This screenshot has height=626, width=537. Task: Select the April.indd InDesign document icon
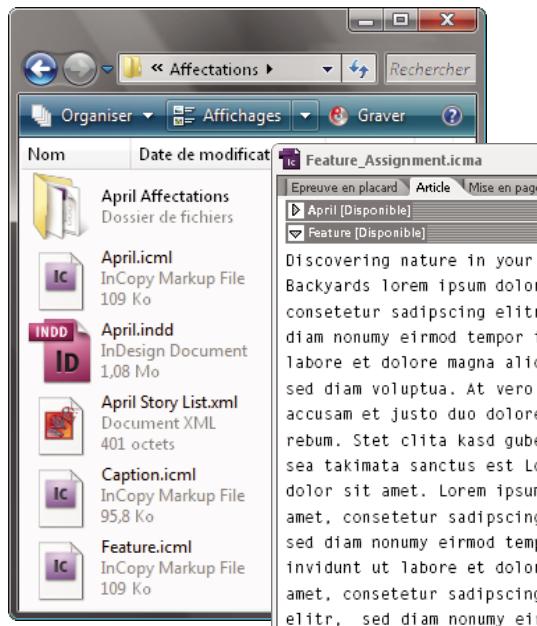60,351
